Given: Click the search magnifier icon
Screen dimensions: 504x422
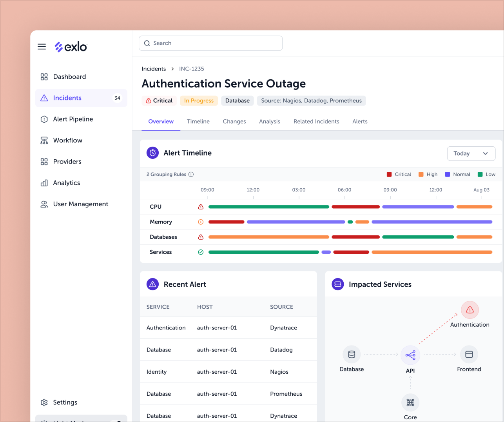Looking at the screenshot, I should (147, 43).
